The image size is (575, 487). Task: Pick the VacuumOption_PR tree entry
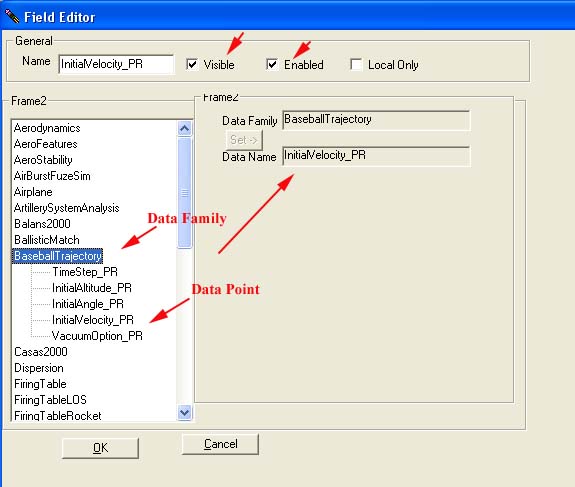click(x=97, y=336)
